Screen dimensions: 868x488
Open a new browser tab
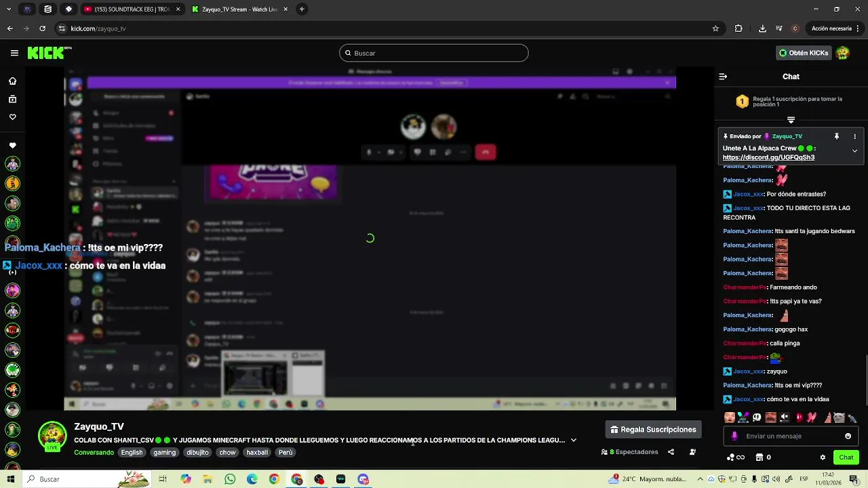click(302, 9)
